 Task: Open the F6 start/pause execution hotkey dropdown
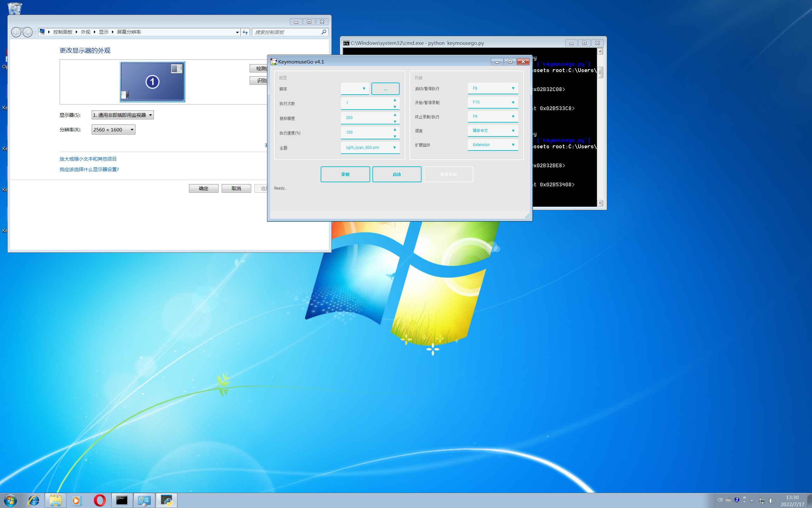[493, 88]
